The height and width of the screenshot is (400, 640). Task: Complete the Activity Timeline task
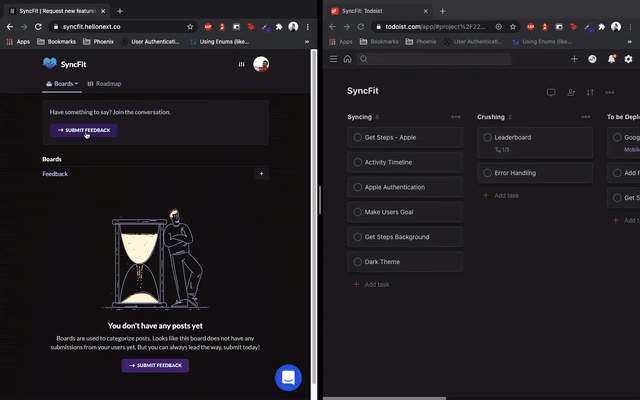[358, 162]
